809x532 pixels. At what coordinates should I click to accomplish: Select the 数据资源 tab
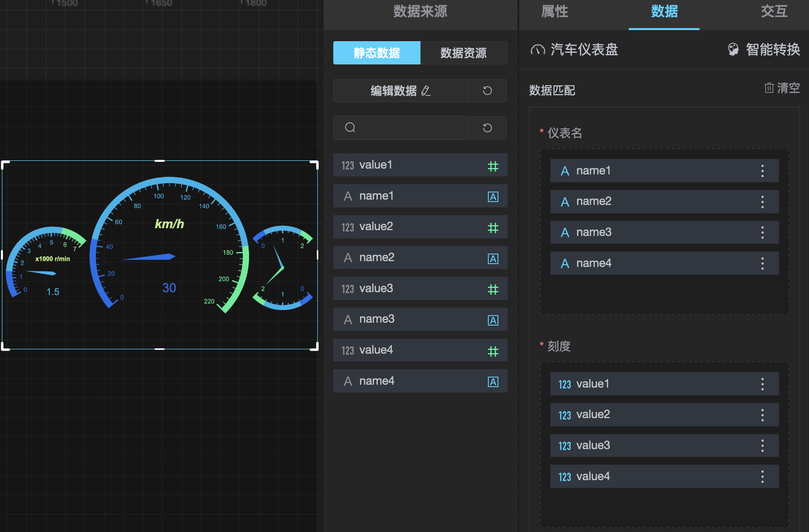tap(464, 53)
